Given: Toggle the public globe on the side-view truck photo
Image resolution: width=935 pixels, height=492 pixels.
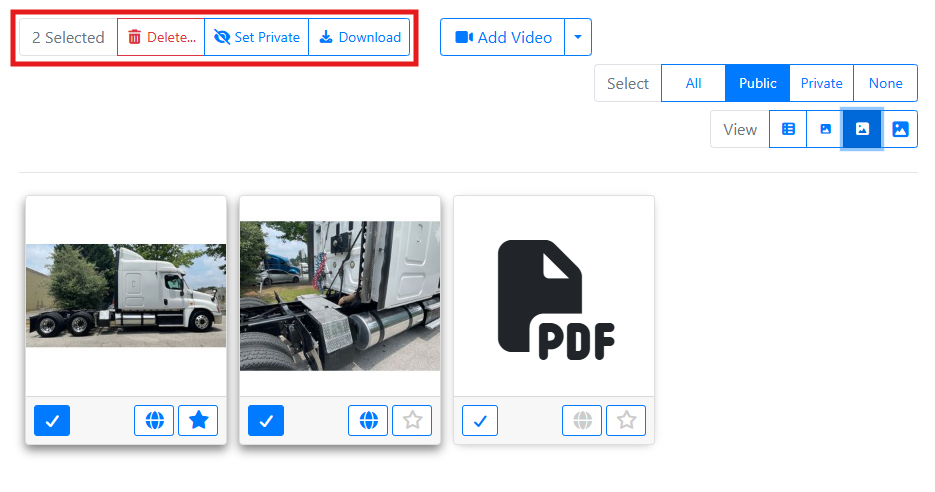Looking at the screenshot, I should pyautogui.click(x=154, y=420).
